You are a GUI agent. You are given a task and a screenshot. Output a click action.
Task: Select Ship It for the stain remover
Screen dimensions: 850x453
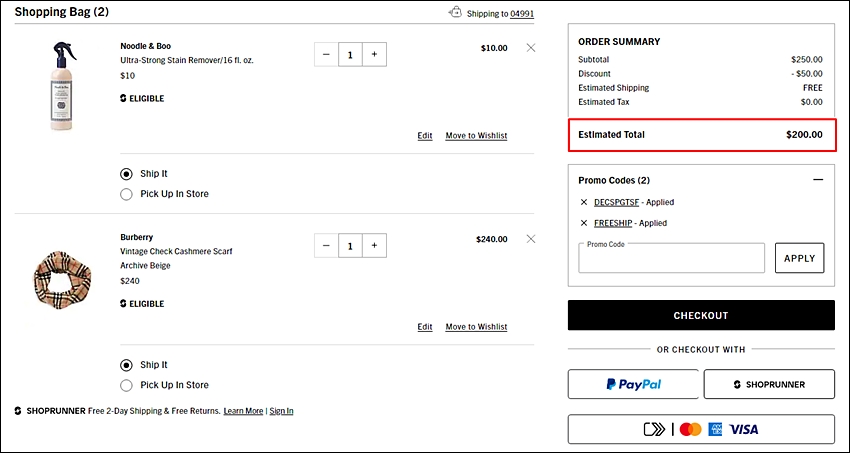[x=126, y=174]
